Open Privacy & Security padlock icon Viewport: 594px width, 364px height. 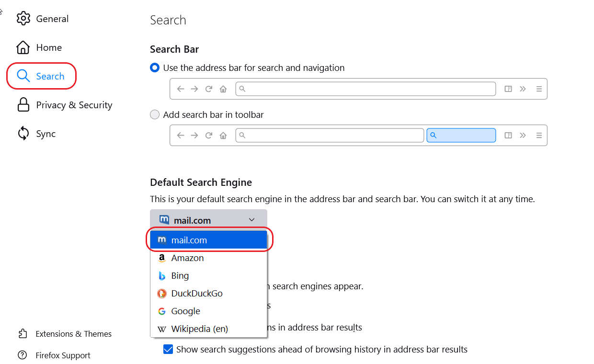(x=23, y=105)
